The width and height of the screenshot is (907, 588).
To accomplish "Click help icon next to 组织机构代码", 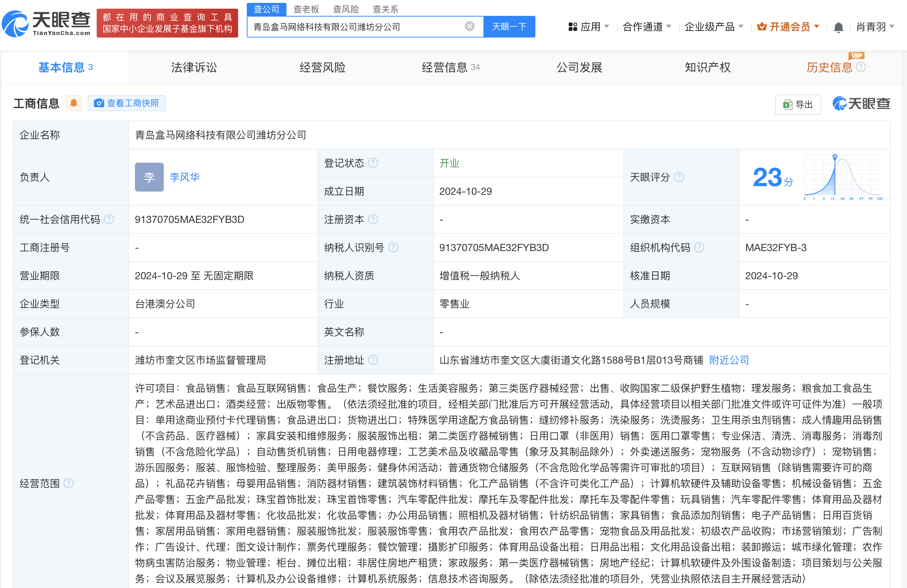I will (x=699, y=247).
